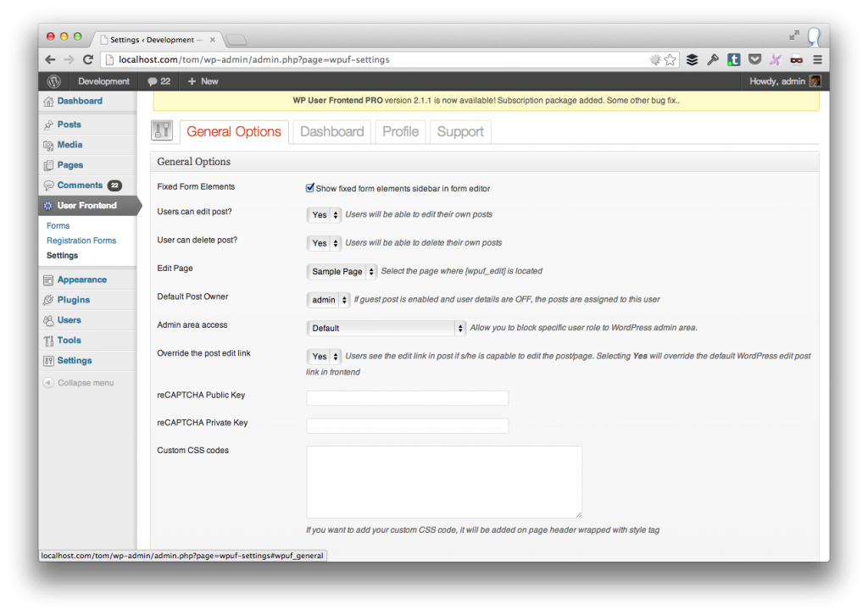Click the WordPress logo in admin bar
The image size is (868, 615).
click(53, 81)
